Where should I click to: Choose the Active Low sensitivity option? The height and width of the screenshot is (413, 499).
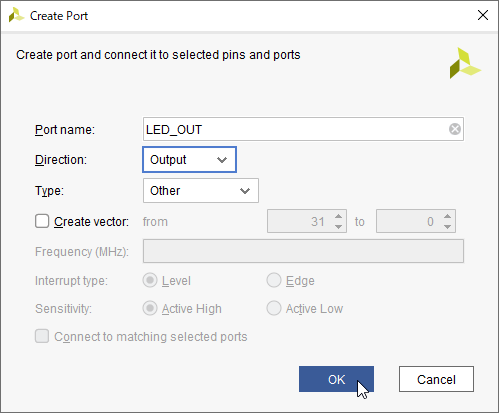pyautogui.click(x=274, y=308)
